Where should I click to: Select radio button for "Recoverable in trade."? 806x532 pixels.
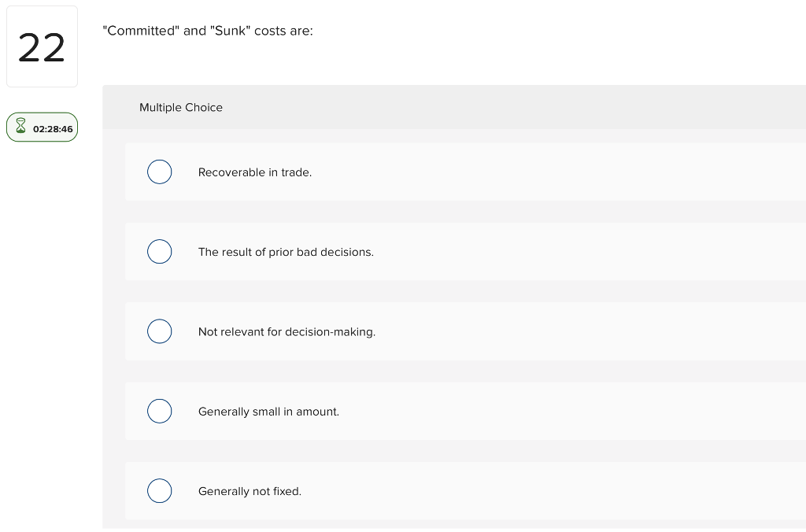coord(160,172)
